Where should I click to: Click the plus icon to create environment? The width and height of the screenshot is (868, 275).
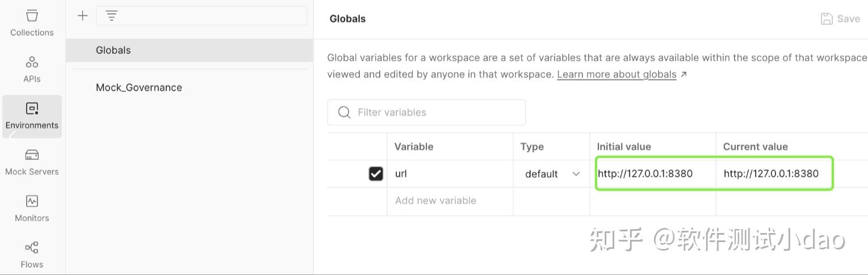(83, 16)
